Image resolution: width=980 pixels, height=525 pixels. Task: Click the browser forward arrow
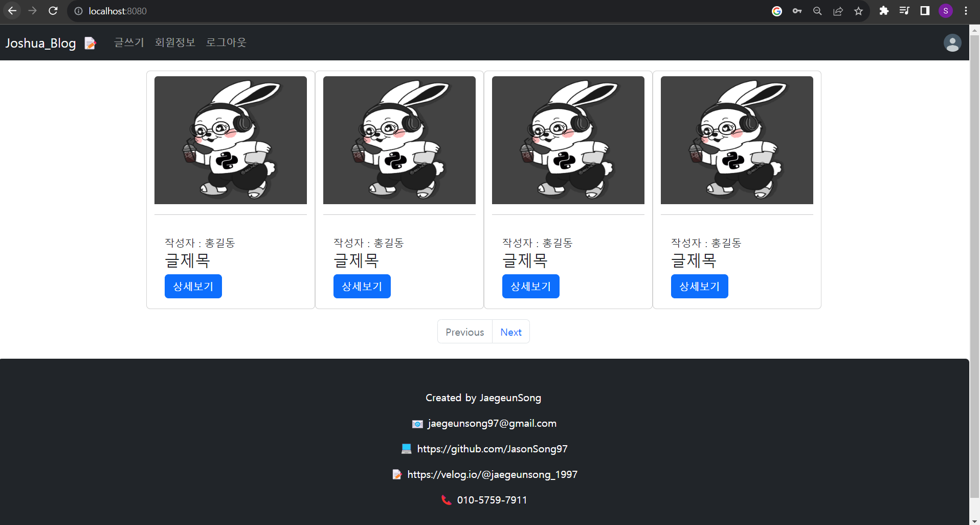pos(33,11)
